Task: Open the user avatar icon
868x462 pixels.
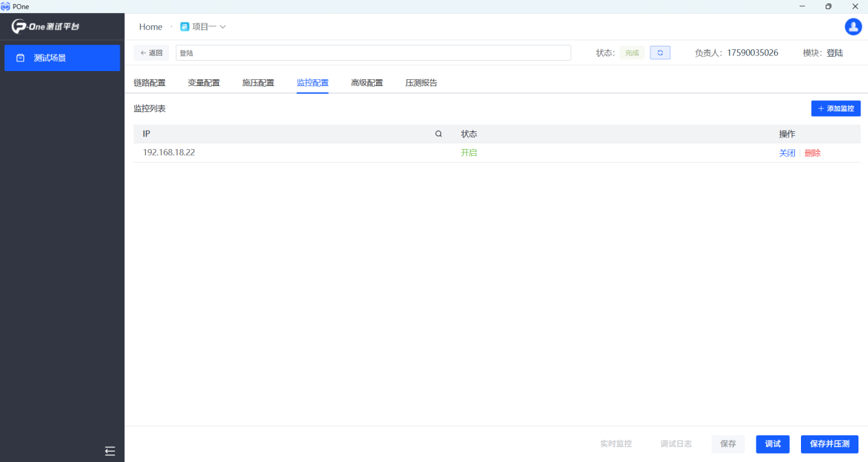Action: point(853,27)
